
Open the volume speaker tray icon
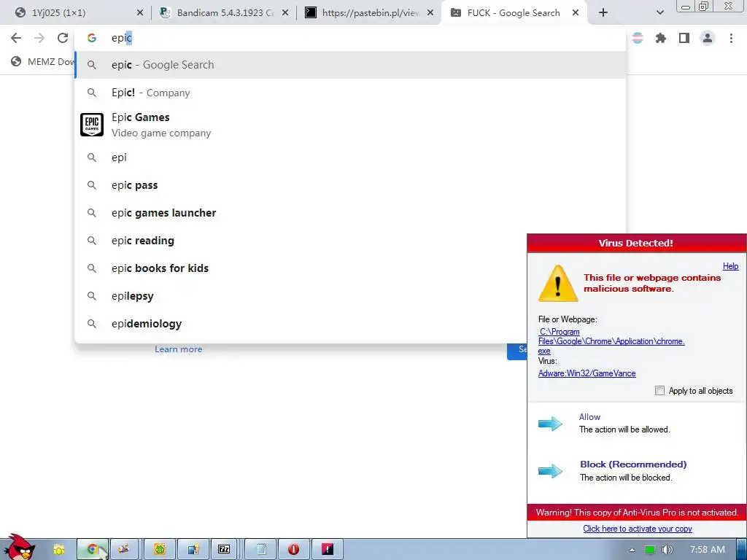point(667,550)
